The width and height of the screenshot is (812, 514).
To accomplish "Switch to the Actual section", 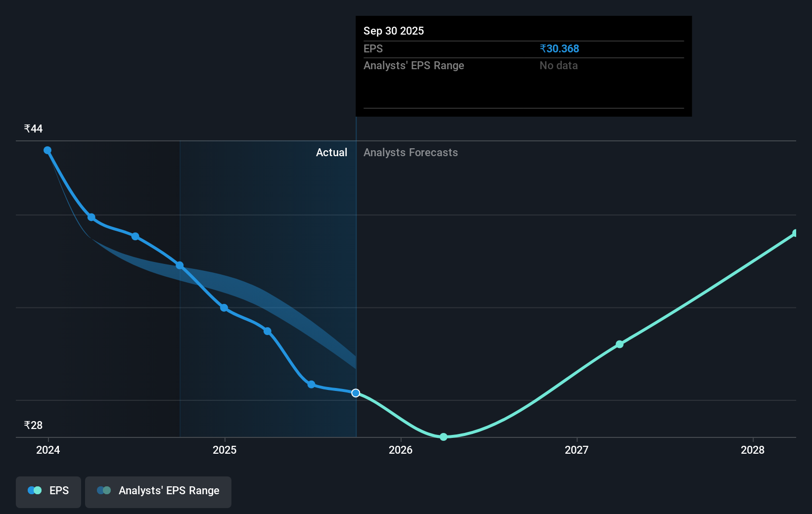I will point(331,152).
